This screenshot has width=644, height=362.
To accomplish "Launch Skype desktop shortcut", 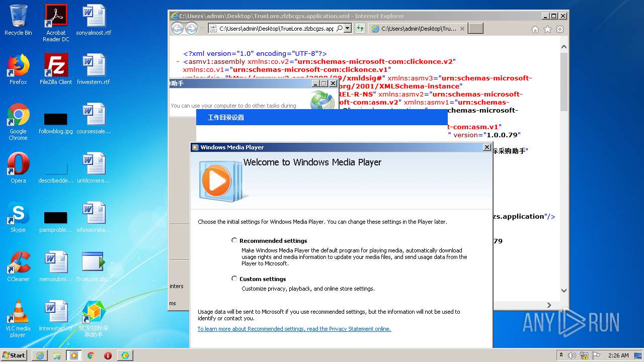I will coord(18,217).
